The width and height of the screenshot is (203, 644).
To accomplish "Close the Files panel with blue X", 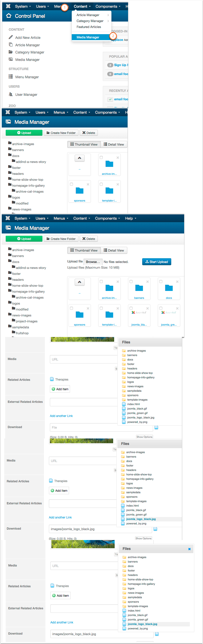I will (x=189, y=549).
